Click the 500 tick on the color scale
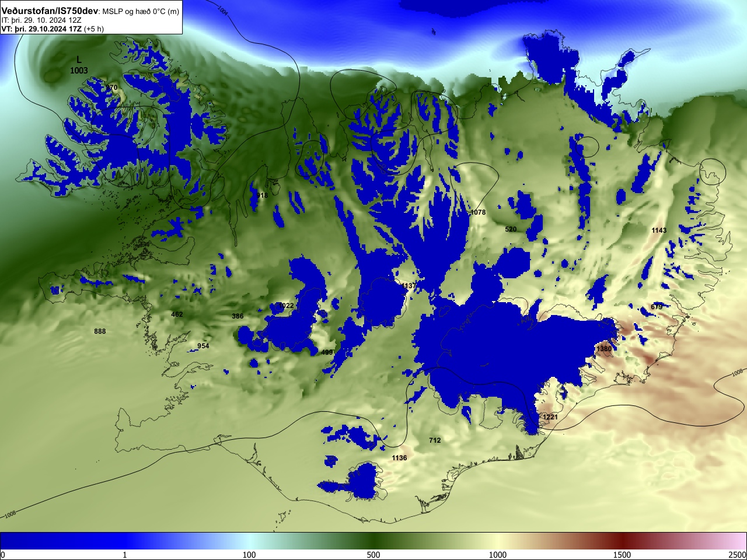 [373, 555]
